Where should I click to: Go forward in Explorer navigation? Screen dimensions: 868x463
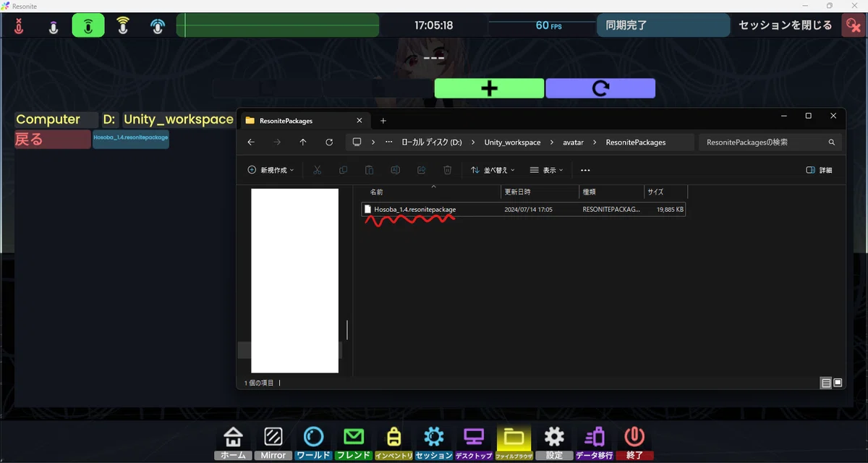pyautogui.click(x=277, y=143)
